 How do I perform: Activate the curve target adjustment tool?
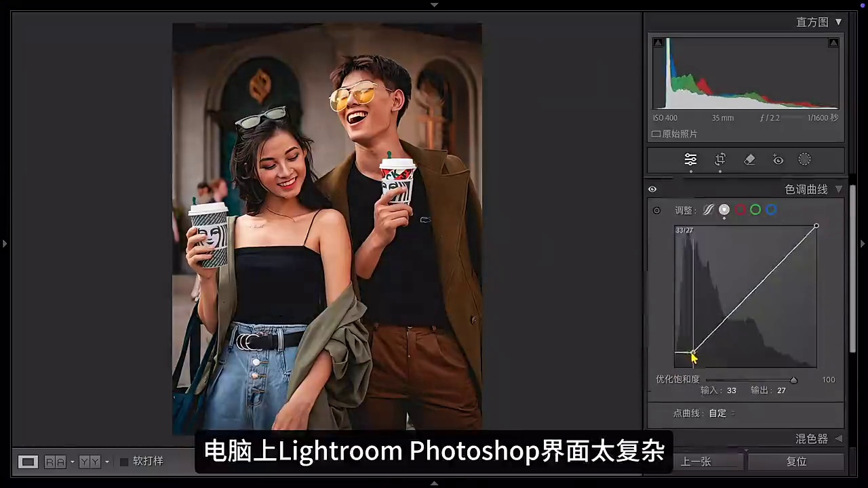(x=656, y=211)
